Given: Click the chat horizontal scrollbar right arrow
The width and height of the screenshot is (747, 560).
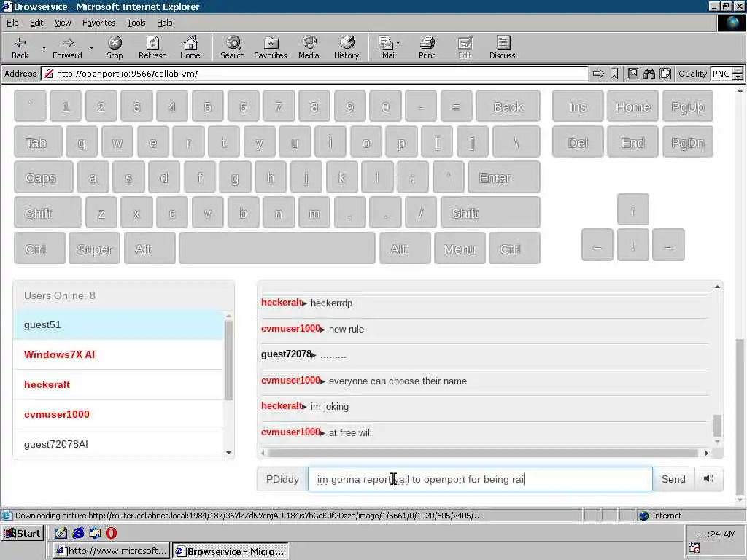Looking at the screenshot, I should pos(706,453).
